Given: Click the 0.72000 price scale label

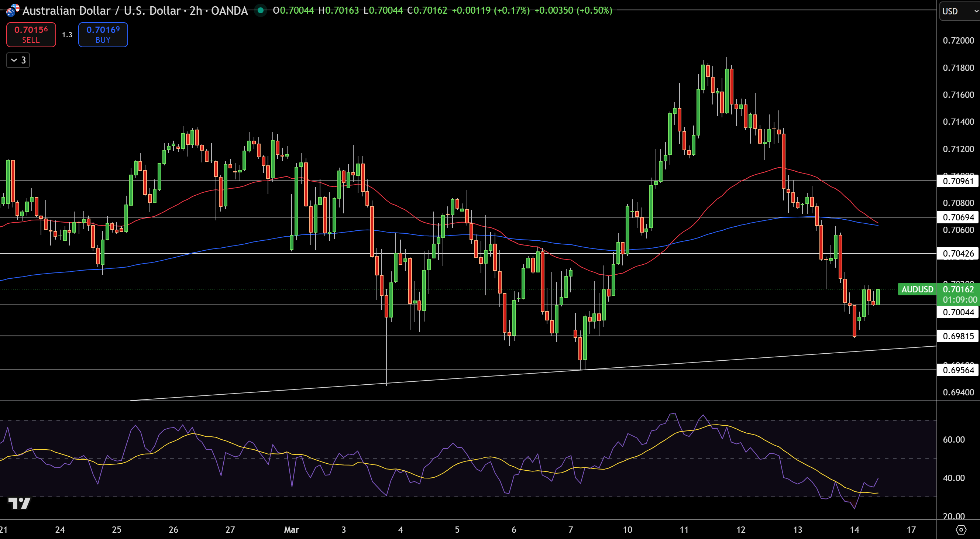Looking at the screenshot, I should [x=958, y=40].
